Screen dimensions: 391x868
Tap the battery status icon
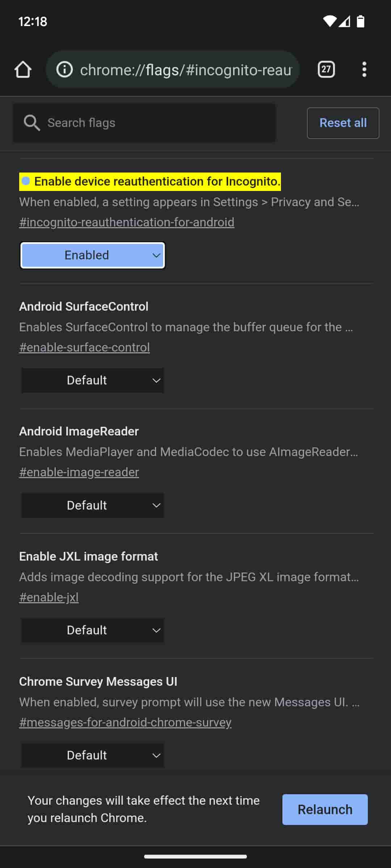361,21
